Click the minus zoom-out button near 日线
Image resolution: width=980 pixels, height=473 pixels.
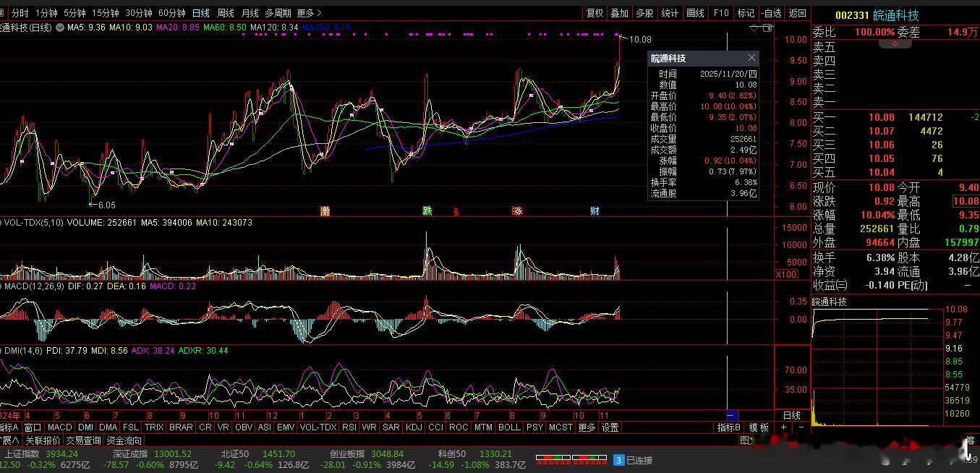tap(801, 427)
